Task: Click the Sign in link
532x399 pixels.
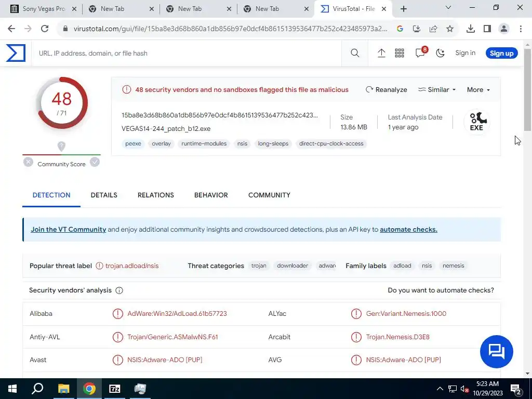Action: [x=465, y=53]
